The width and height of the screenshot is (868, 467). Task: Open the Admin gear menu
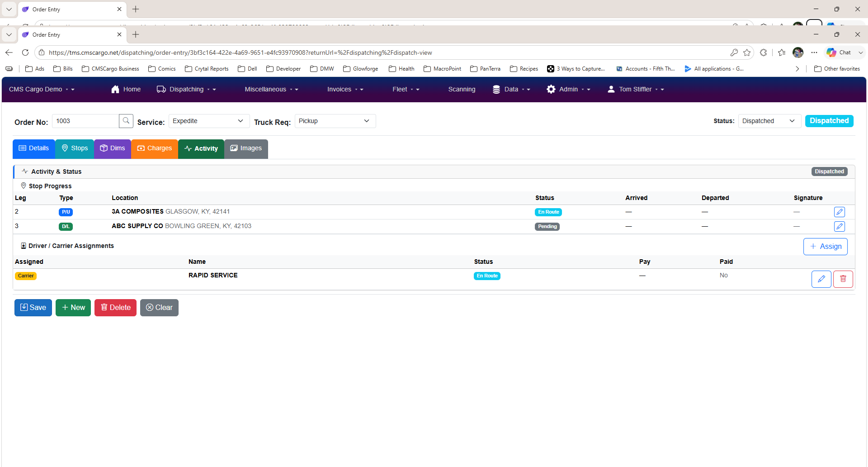click(x=568, y=89)
